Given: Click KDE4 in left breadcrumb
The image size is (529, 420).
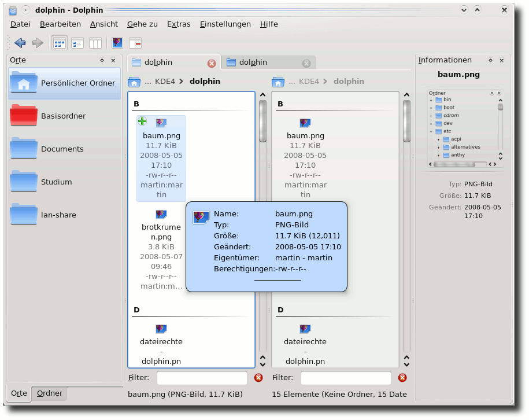Looking at the screenshot, I should tap(165, 82).
